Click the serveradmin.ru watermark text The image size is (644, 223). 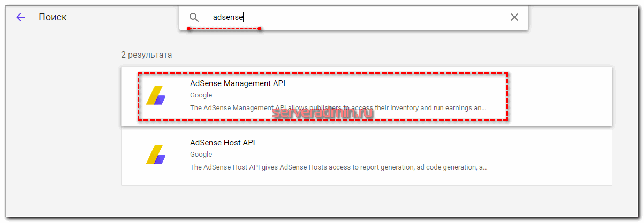tap(322, 113)
